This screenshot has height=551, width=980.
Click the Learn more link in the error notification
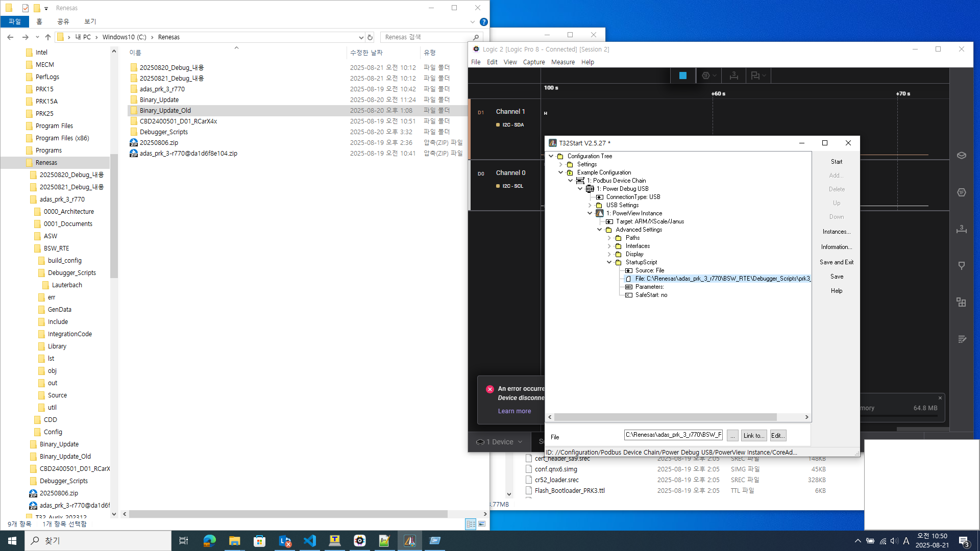point(514,411)
